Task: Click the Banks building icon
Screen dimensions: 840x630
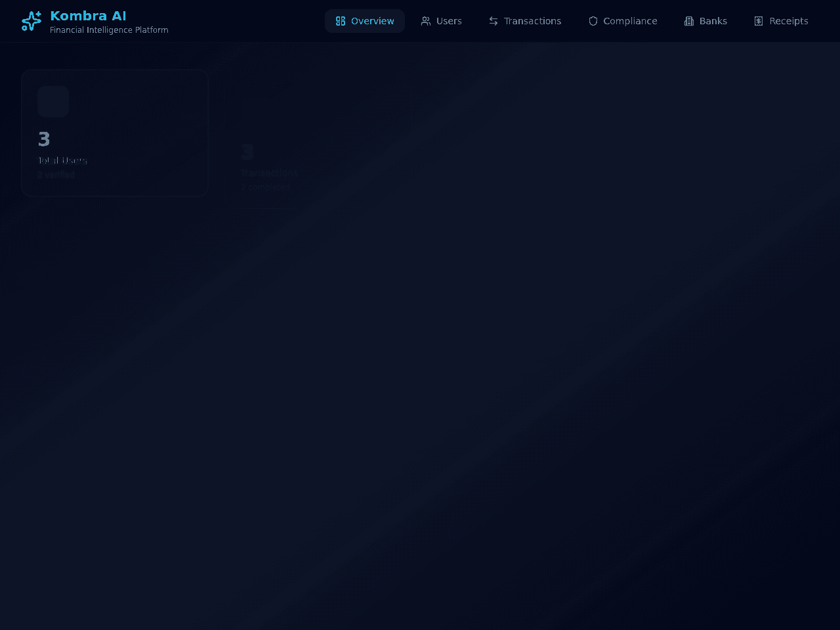Action: (689, 21)
